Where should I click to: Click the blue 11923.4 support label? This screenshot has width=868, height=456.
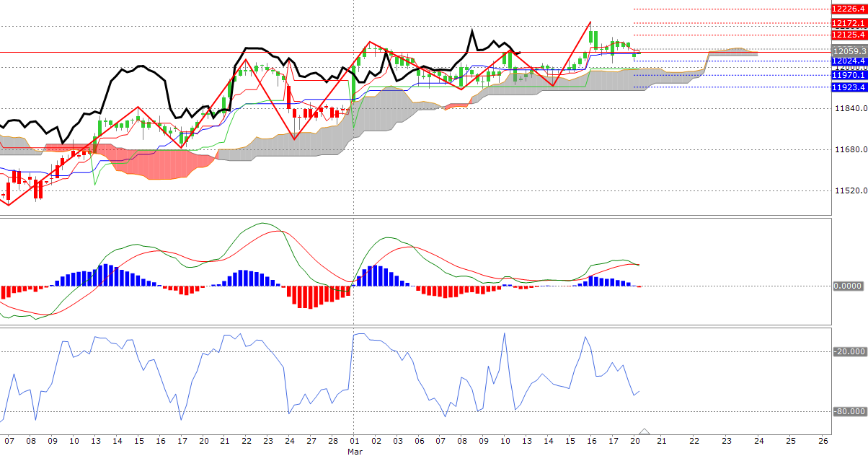pos(849,87)
